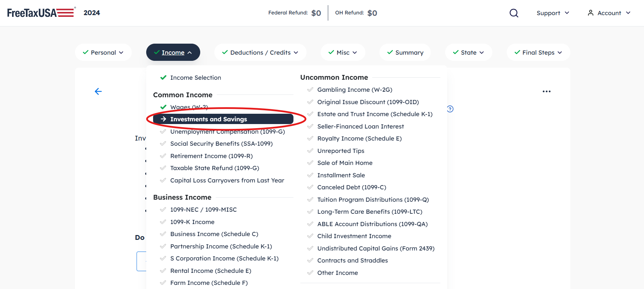This screenshot has width=644, height=289.
Task: Click the Account person icon
Action: [x=590, y=13]
